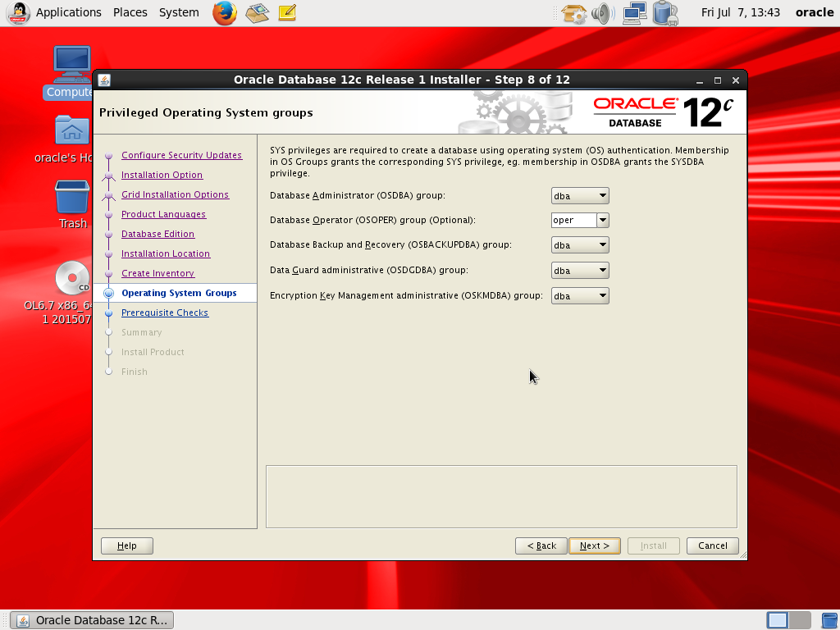
Task: Click Oracle Database 12c taskbar button
Action: coord(92,620)
